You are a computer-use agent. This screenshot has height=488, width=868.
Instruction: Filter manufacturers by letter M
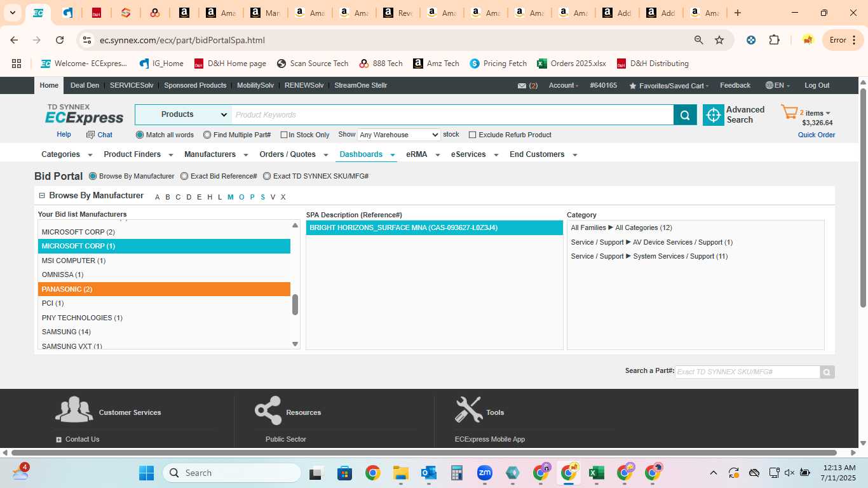pos(230,197)
